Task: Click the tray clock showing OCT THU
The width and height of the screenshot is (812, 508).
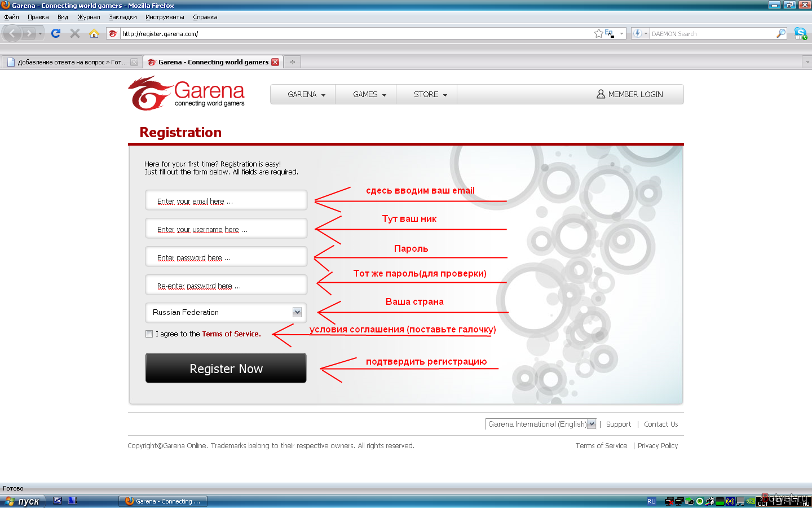Action: coord(783,501)
